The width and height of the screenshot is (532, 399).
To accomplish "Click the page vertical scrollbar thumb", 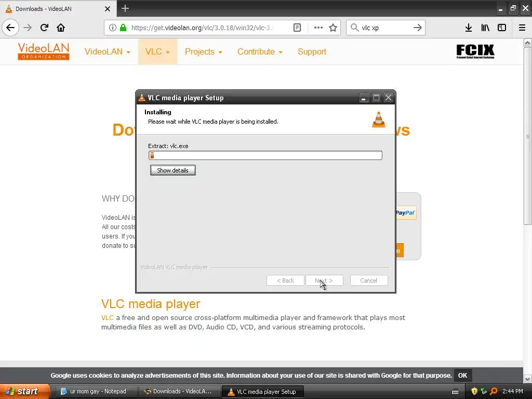I will [x=527, y=136].
